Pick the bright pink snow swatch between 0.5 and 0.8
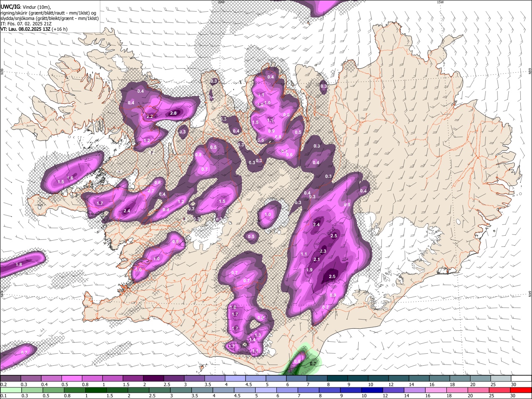 pos(71,378)
